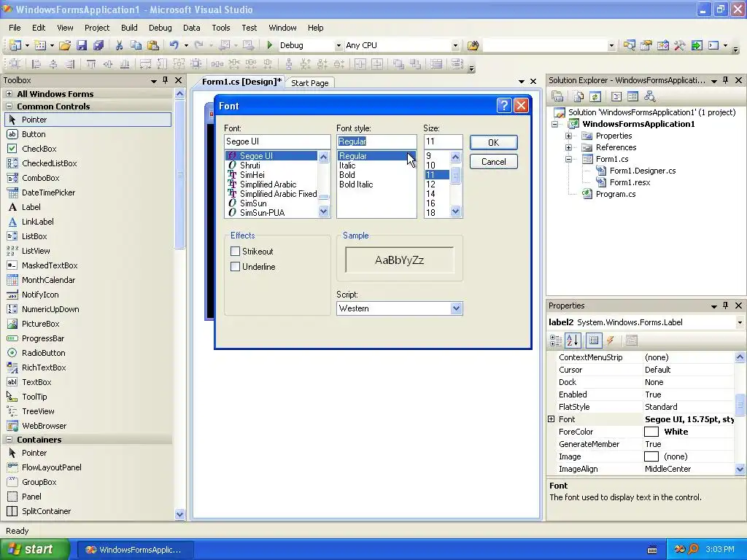
Task: Start debugging with green play icon
Action: [x=270, y=45]
